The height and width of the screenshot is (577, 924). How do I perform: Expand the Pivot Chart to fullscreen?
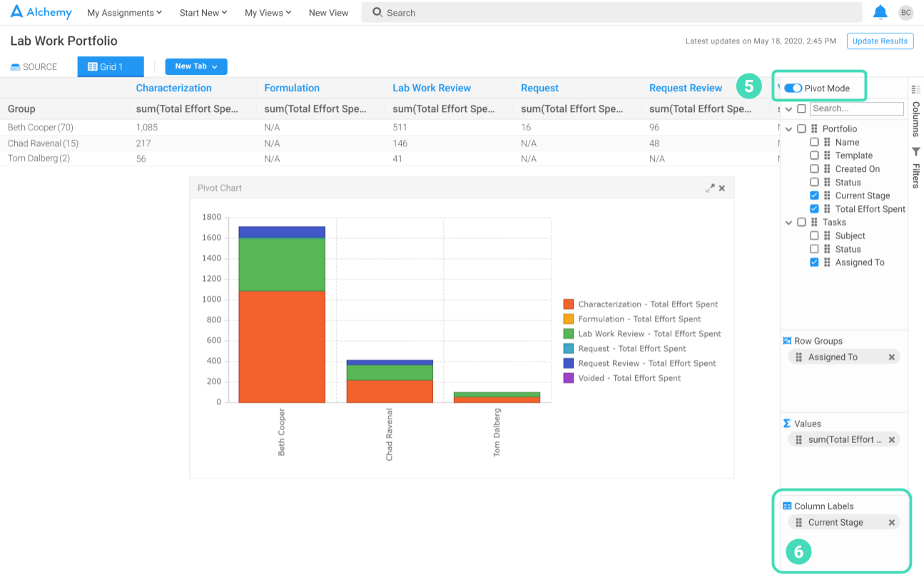[710, 188]
